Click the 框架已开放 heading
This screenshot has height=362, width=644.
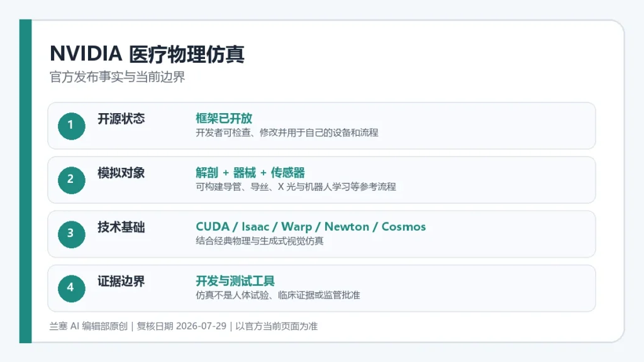click(224, 119)
